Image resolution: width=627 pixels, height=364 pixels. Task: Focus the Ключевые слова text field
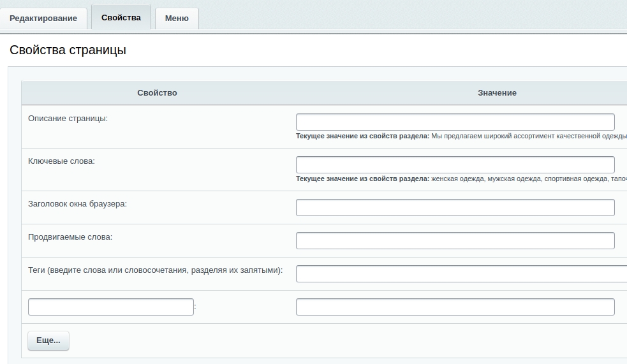coord(455,164)
